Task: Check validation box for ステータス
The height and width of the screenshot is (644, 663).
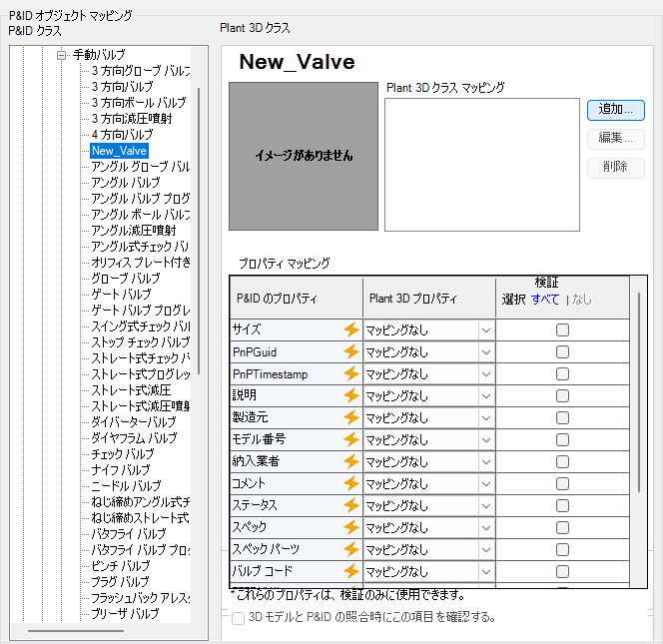Action: [x=562, y=506]
